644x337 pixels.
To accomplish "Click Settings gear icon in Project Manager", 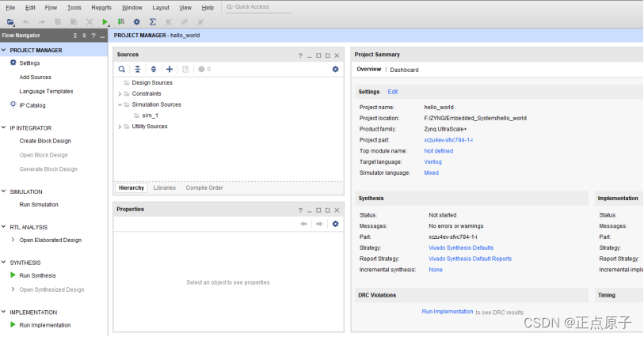I will click(x=13, y=62).
